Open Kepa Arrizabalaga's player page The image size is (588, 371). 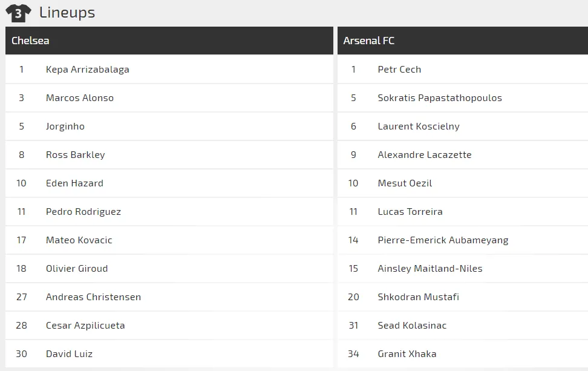87,70
